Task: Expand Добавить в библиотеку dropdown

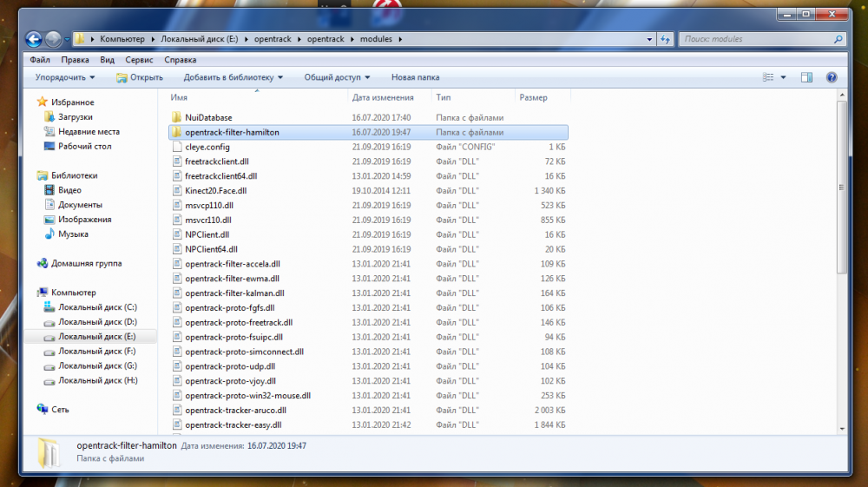Action: click(x=233, y=77)
